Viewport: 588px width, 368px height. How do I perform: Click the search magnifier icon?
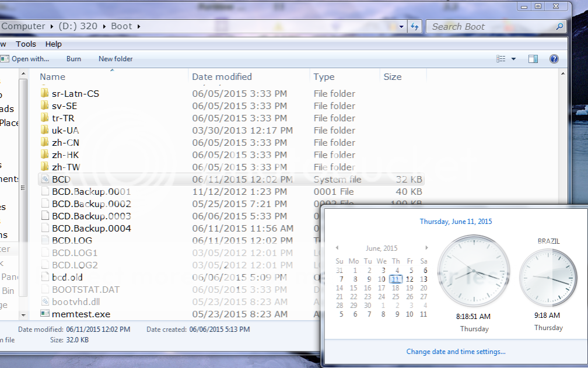559,27
